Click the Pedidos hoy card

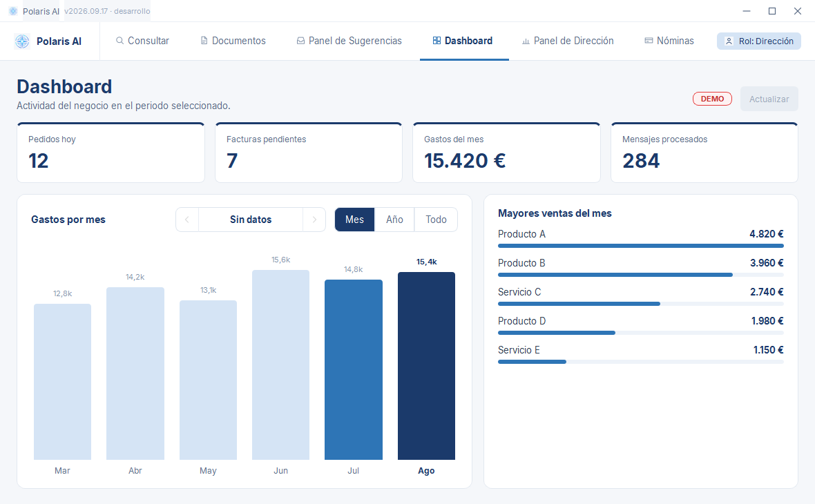coord(111,153)
